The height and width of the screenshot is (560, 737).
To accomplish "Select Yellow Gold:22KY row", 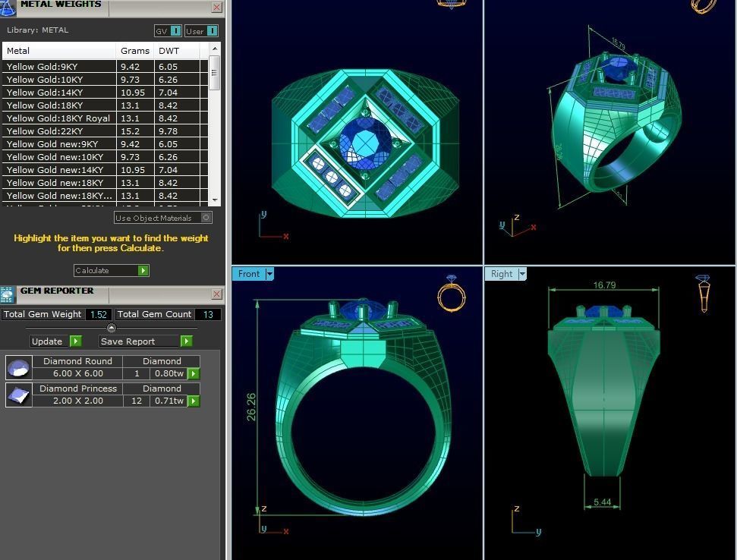I will (106, 131).
